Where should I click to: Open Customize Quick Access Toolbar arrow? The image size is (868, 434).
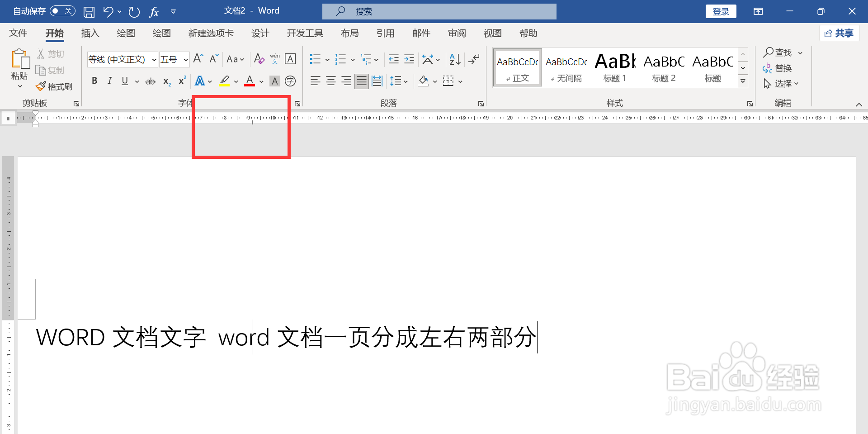pos(173,12)
